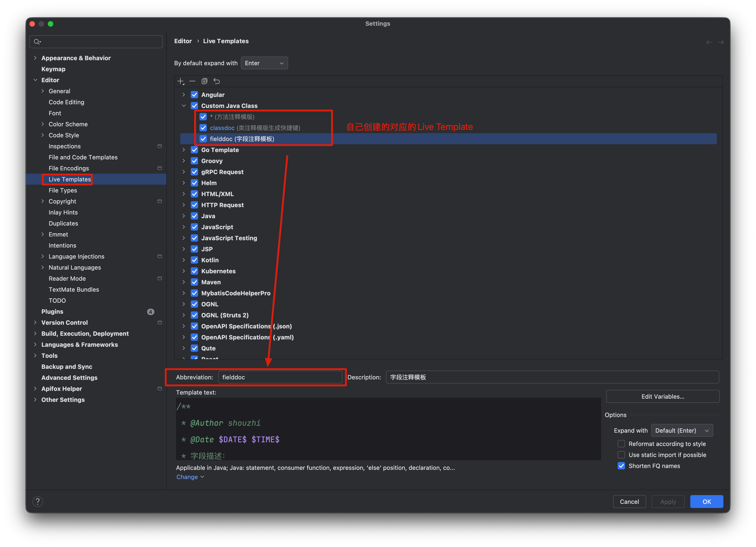This screenshot has height=547, width=756.
Task: Click the search magnifier icon in settings
Action: pyautogui.click(x=37, y=42)
